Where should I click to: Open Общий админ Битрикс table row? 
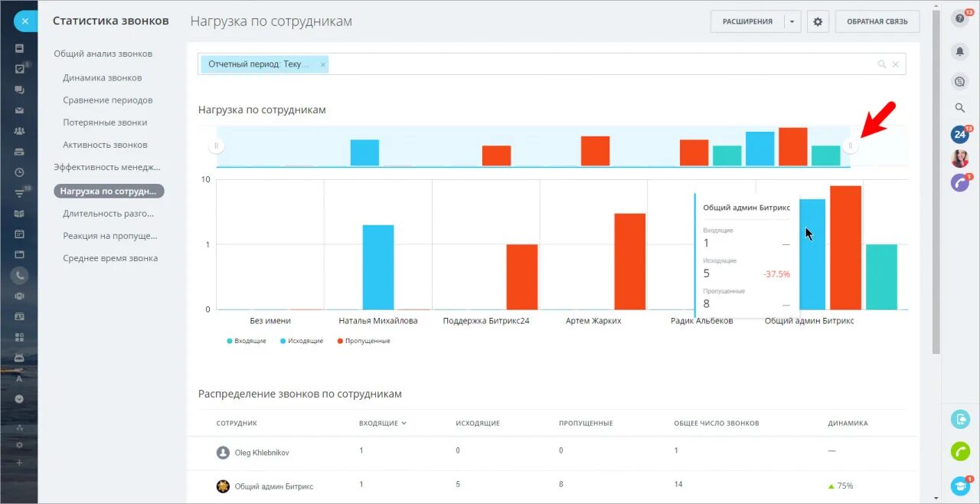pos(552,486)
